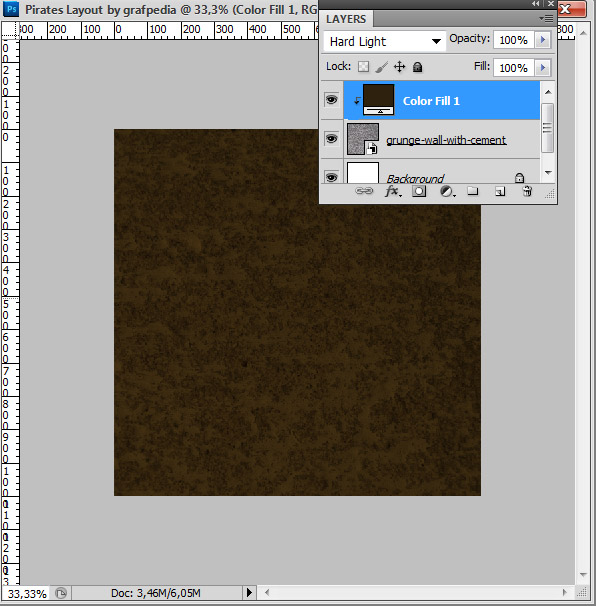This screenshot has width=596, height=606.
Task: Click Color Fill 1 clipping arrow indicator
Action: [357, 101]
